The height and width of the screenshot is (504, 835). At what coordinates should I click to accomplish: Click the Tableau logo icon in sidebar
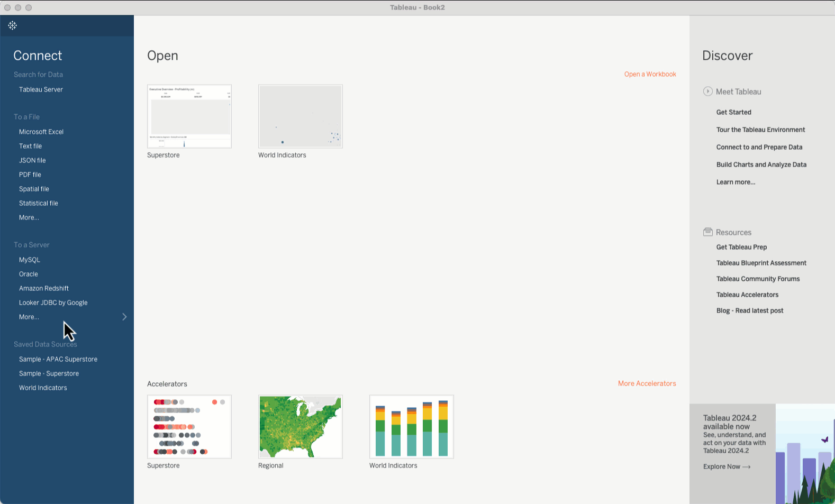13,25
